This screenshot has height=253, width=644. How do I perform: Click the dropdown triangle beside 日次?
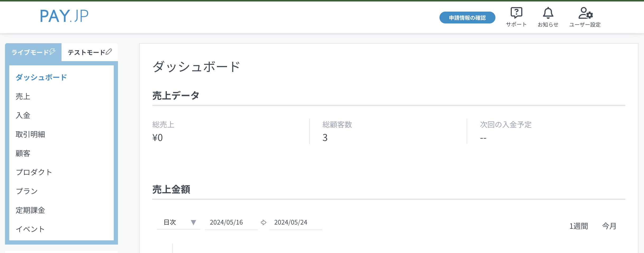[193, 222]
